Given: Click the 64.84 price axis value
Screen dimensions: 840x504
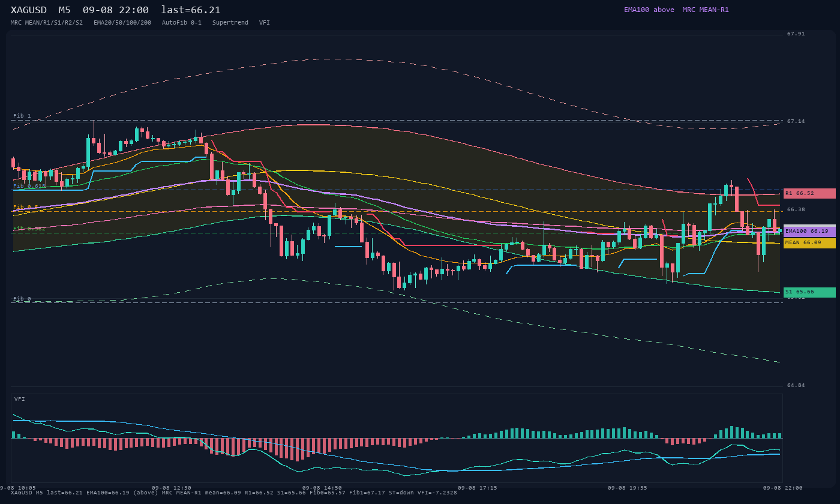Looking at the screenshot, I should 796,385.
